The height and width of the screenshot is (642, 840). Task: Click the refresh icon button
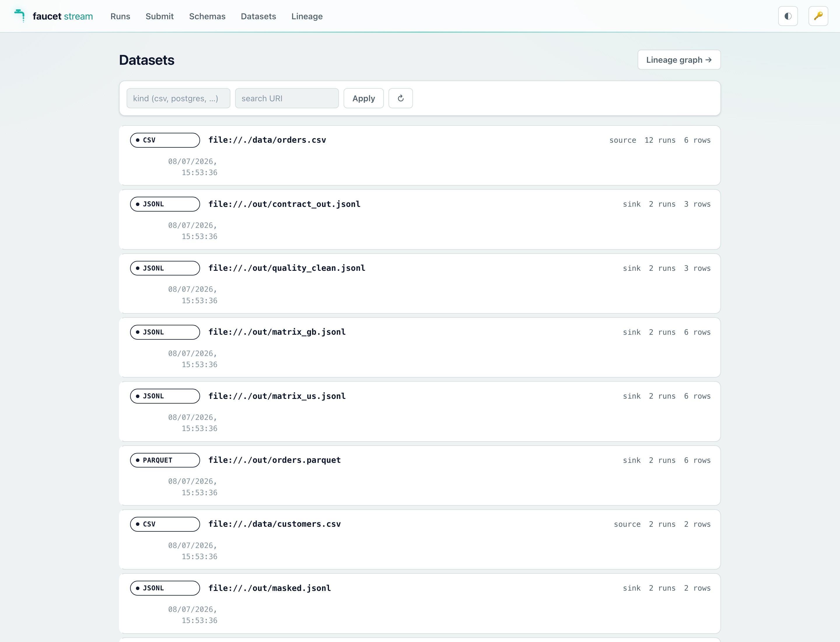point(400,98)
